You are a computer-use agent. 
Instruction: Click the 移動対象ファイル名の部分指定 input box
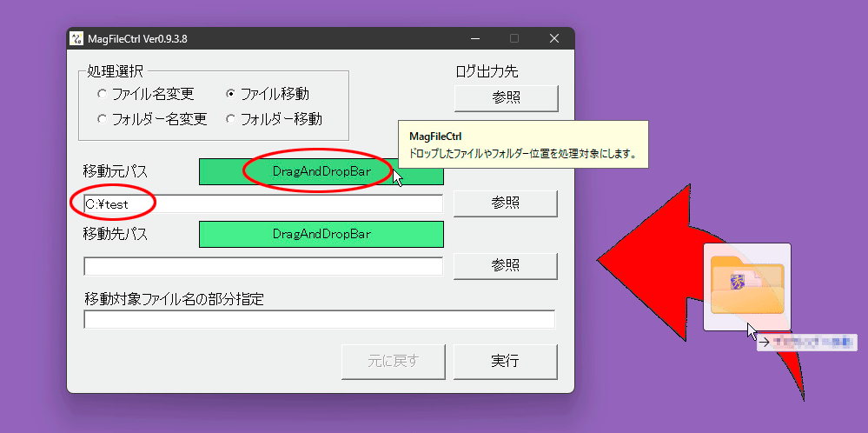[x=319, y=320]
